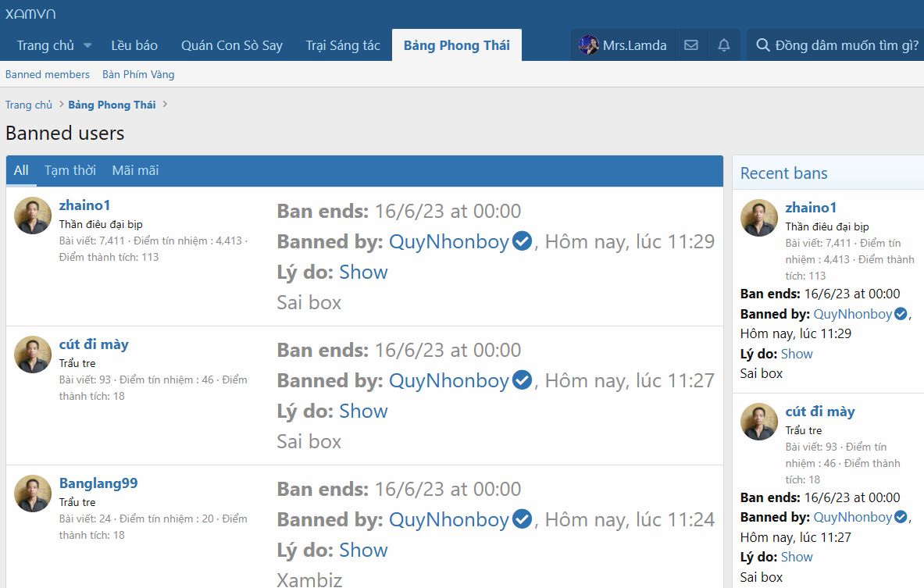
Task: Open Quán Con Sò Say menu
Action: (231, 45)
